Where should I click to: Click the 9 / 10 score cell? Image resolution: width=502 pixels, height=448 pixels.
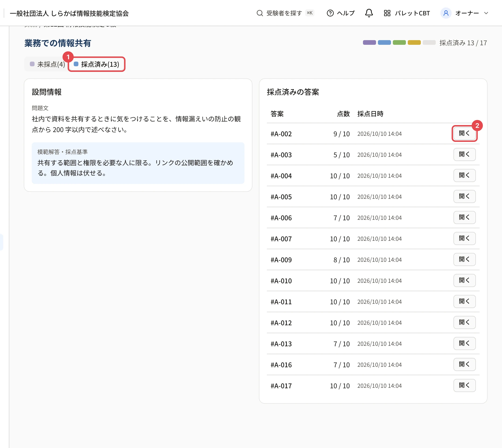[x=341, y=134]
